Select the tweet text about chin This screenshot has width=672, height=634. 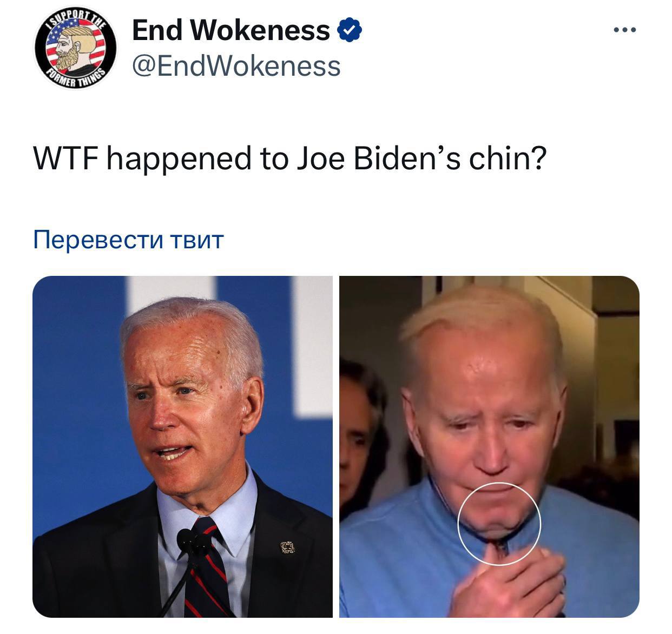(x=290, y=159)
